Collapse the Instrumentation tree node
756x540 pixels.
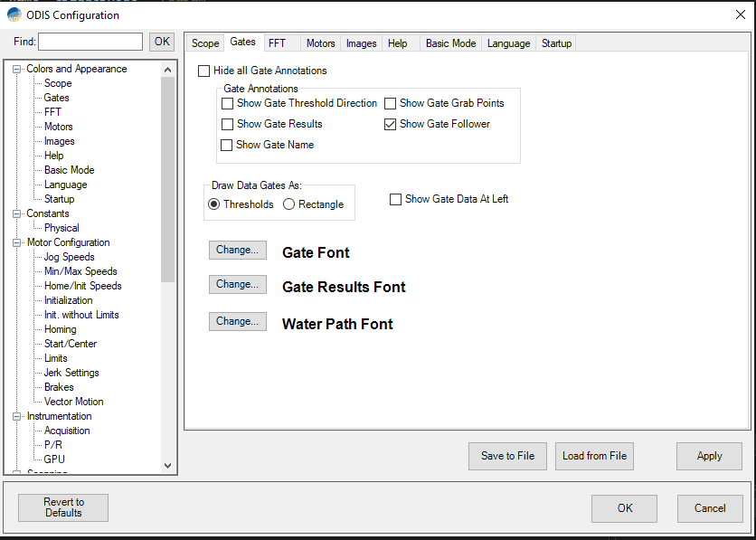(17, 416)
